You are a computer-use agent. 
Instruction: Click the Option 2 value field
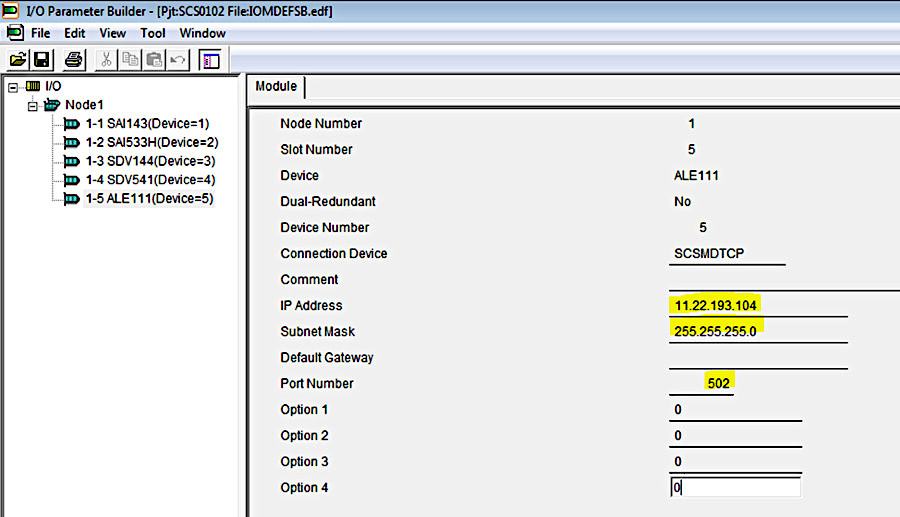[x=735, y=436]
